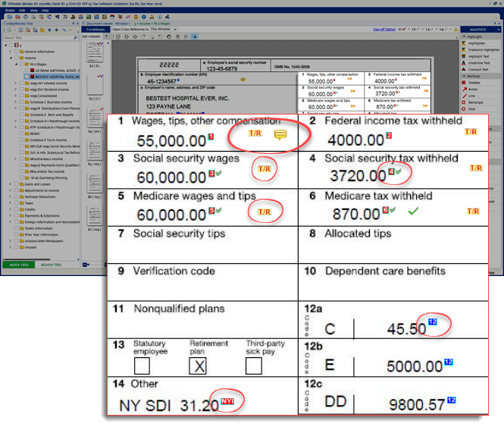This screenshot has width=504, height=427.
Task: Click the yellow sticky note in box 1
Action: pyautogui.click(x=280, y=134)
